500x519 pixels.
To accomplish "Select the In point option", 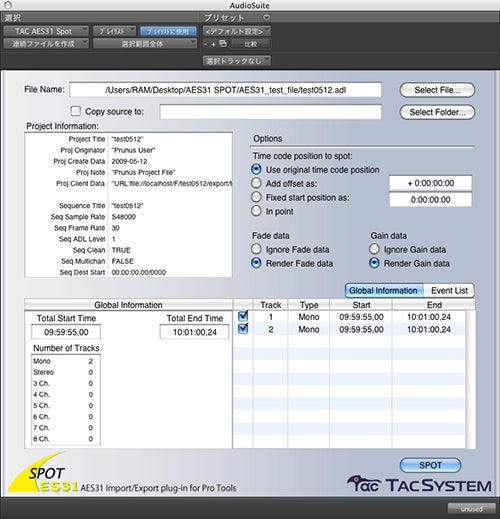I will pos(256,211).
